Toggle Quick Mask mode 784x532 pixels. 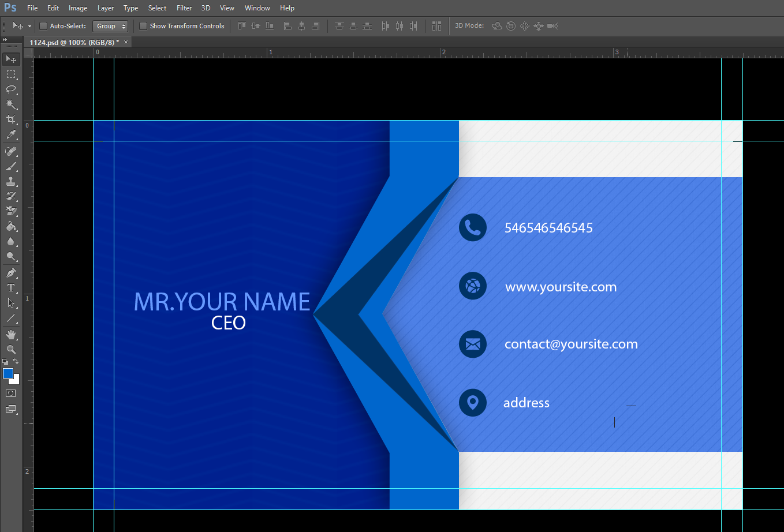11,393
